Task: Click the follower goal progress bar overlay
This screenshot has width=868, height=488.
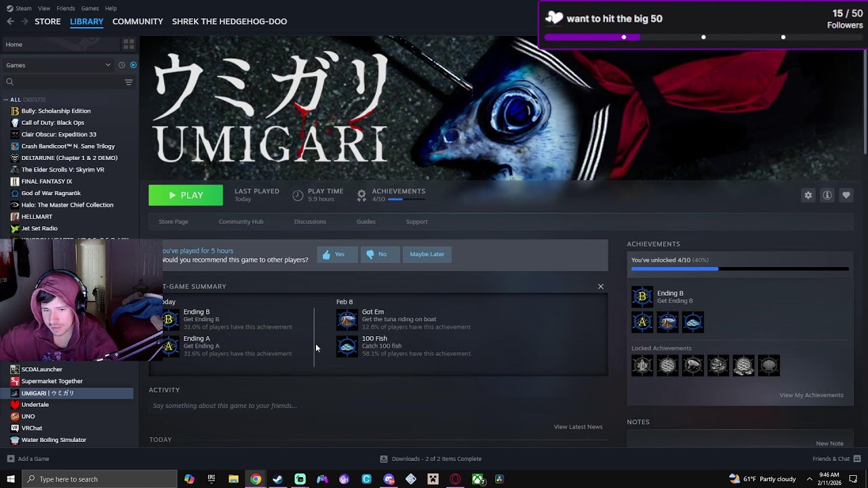Action: tap(704, 37)
